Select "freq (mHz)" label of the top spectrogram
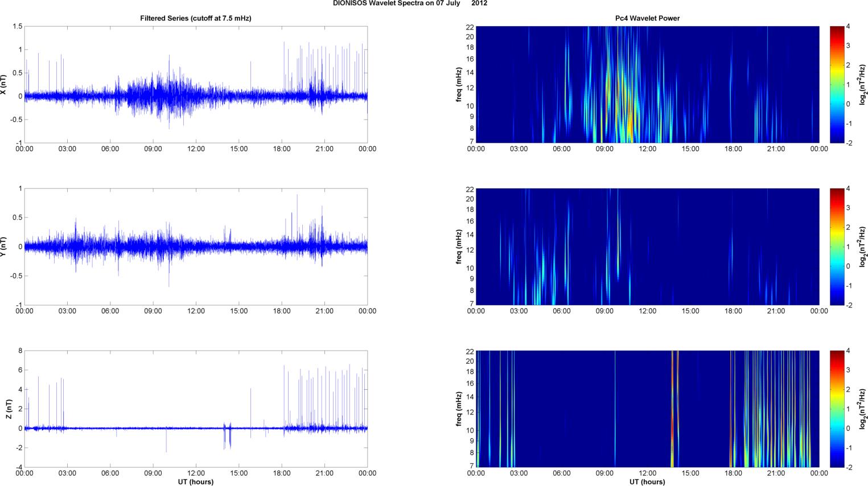 point(459,85)
